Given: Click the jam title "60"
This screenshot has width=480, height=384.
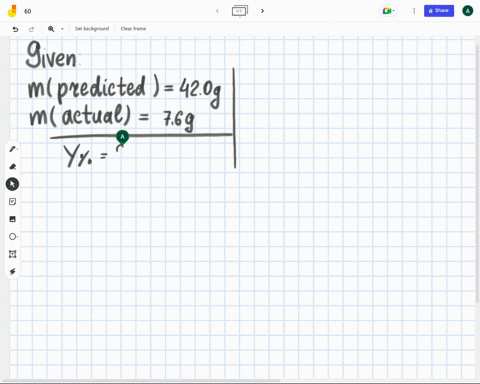Looking at the screenshot, I should tap(28, 11).
